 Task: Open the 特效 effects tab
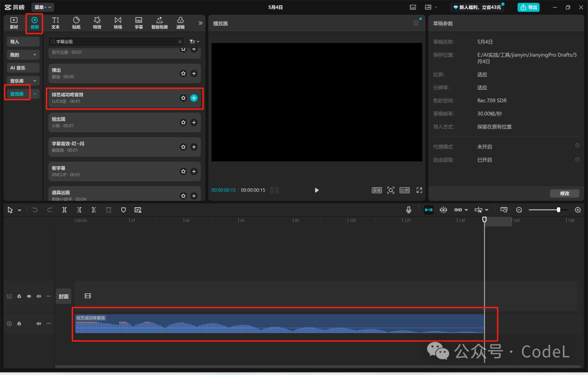click(97, 23)
